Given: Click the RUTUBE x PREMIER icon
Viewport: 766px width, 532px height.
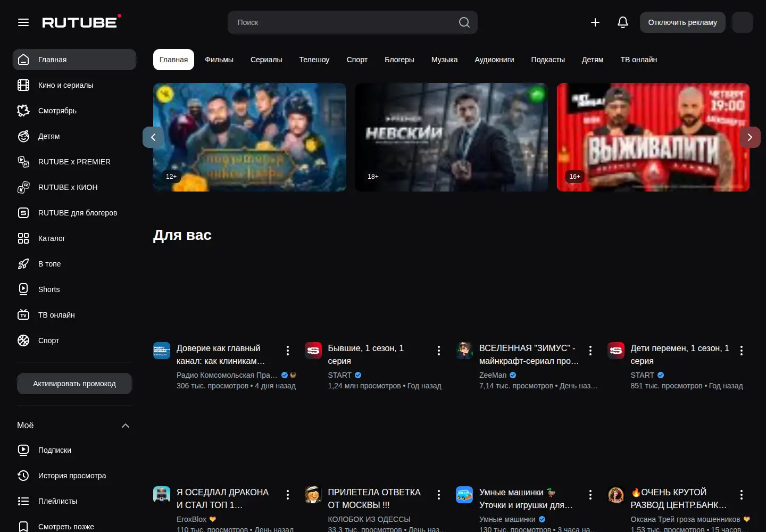Looking at the screenshot, I should [x=23, y=162].
